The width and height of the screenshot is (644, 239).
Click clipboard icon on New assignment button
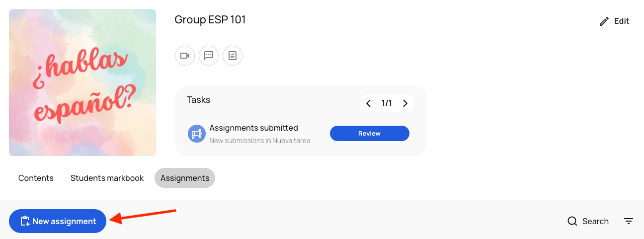point(25,222)
